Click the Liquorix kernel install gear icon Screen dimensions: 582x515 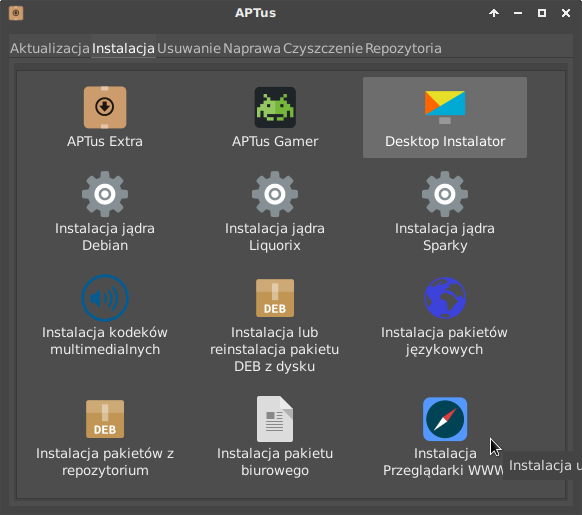tap(275, 194)
